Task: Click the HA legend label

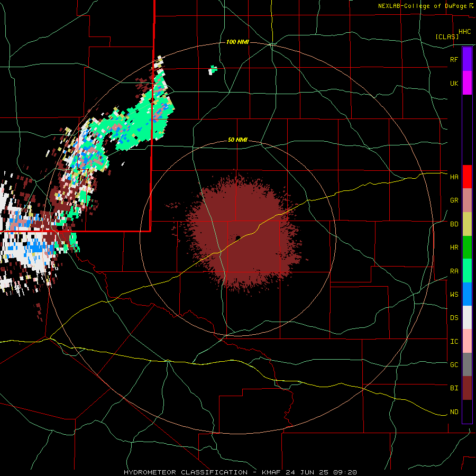Action: coord(454,177)
